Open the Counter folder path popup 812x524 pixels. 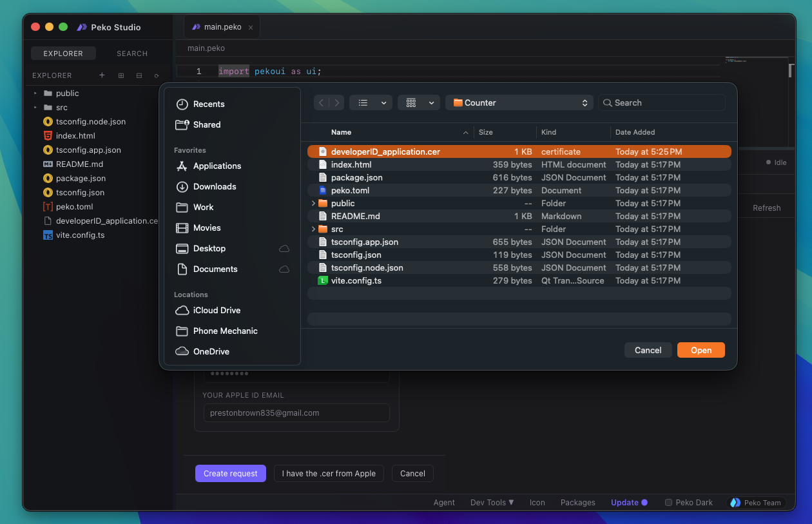point(519,102)
